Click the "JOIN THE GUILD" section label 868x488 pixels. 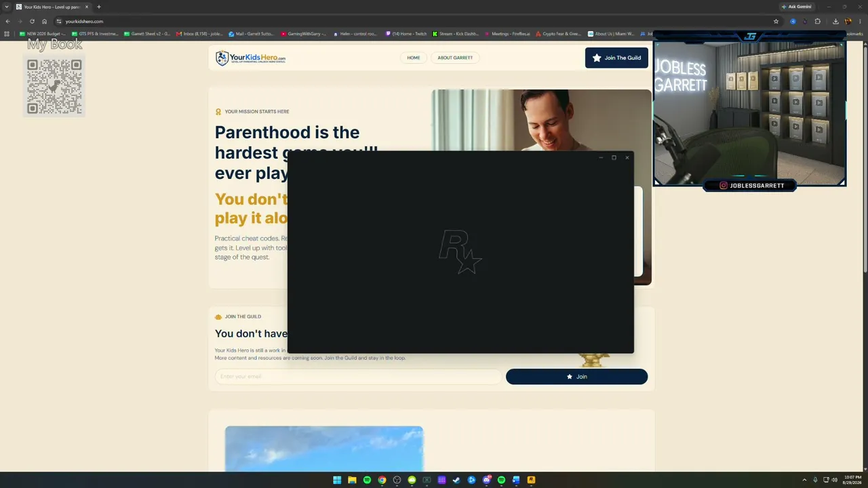[243, 317]
